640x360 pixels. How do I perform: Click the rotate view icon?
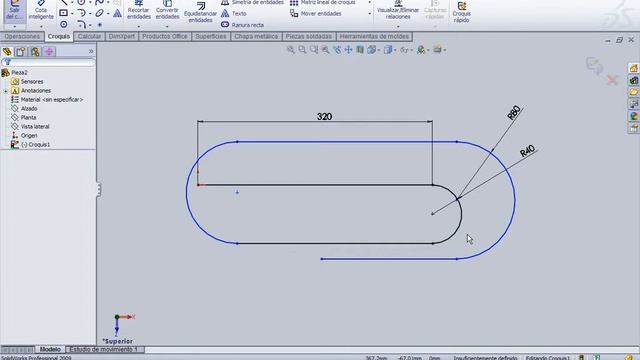(x=337, y=50)
